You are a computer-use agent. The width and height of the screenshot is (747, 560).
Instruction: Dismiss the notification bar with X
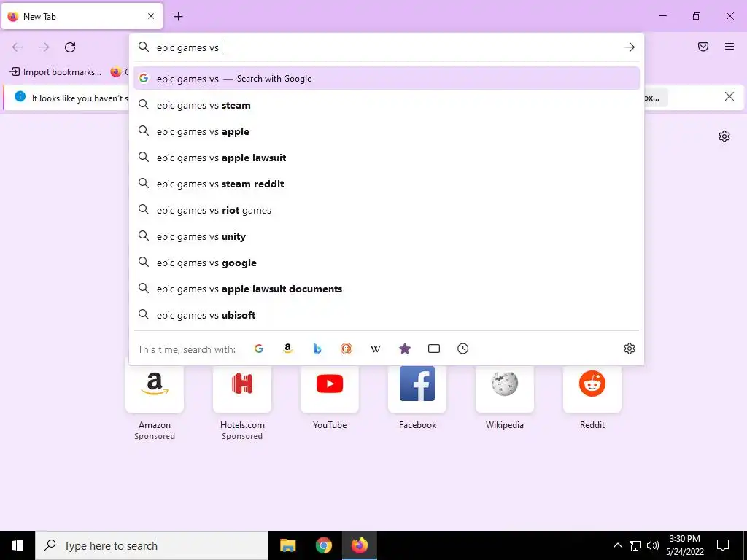click(x=729, y=97)
